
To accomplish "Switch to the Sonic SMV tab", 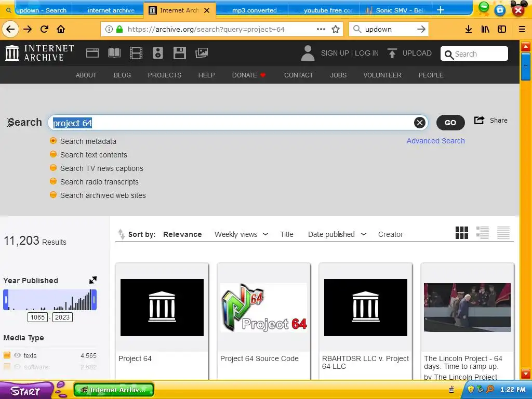I will (x=395, y=10).
